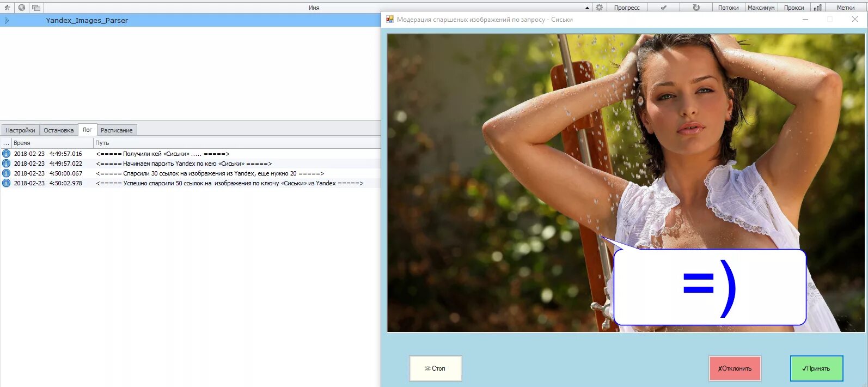
Task: Select the Yandex_Images_Parser project row
Action: tap(191, 20)
